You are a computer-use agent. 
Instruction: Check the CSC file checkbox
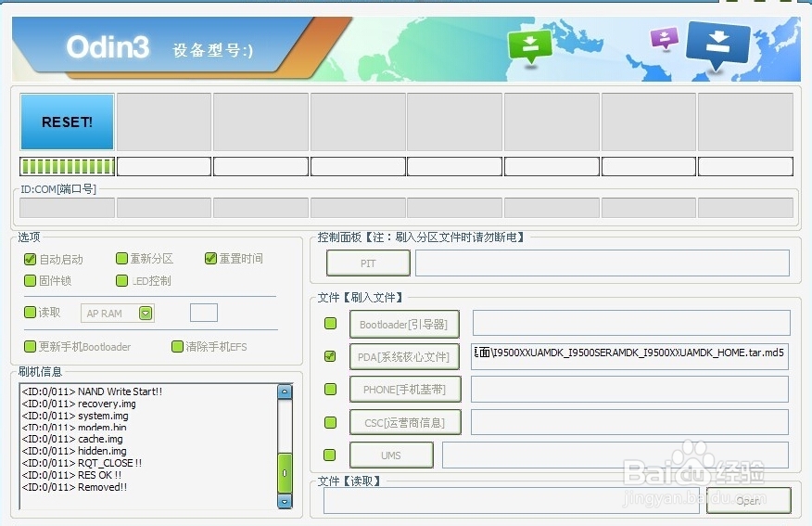330,422
